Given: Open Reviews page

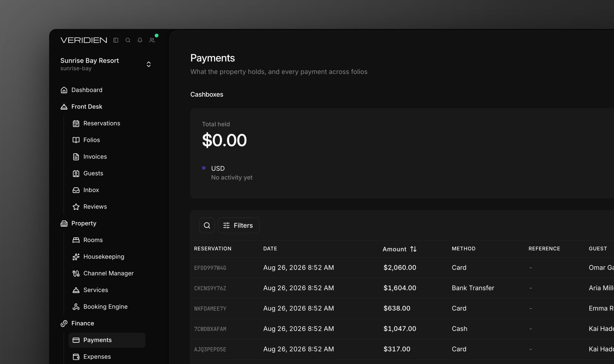Looking at the screenshot, I should tap(95, 207).
